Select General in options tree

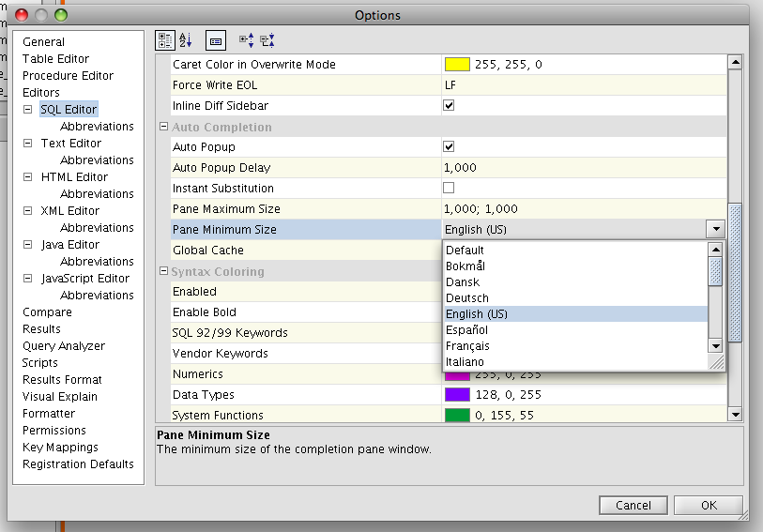click(x=43, y=42)
